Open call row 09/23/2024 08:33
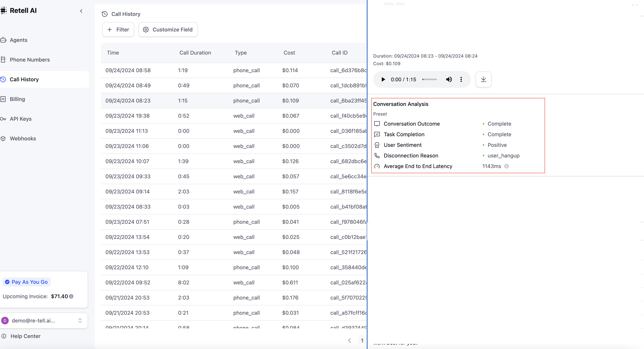 [234, 207]
